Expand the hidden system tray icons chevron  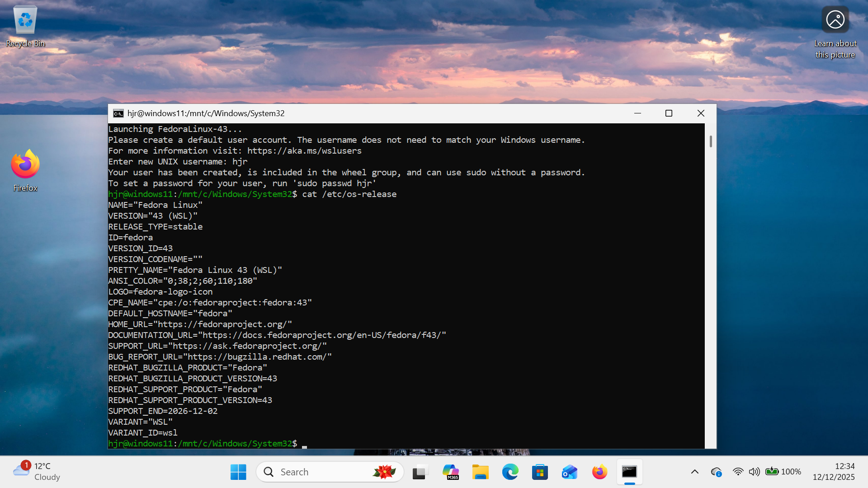695,472
